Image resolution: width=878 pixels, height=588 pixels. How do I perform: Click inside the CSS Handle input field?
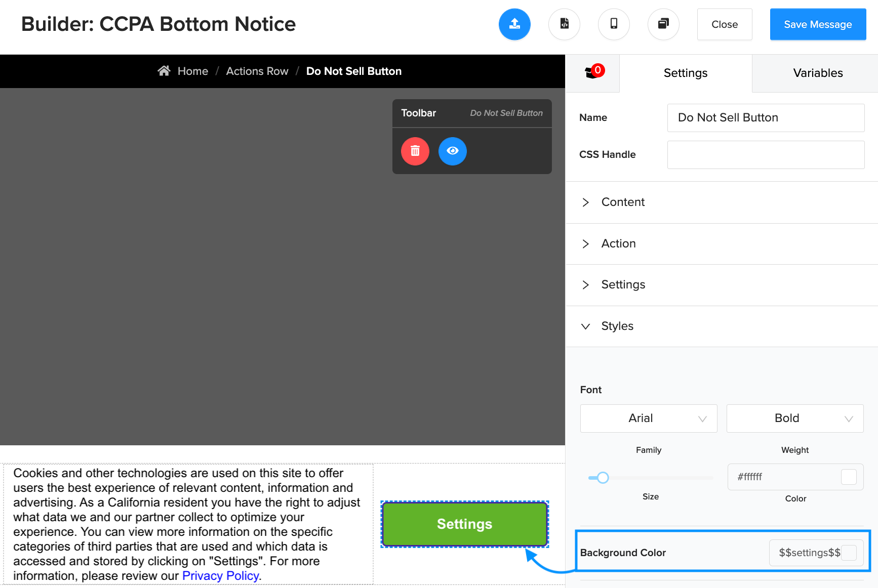(765, 155)
